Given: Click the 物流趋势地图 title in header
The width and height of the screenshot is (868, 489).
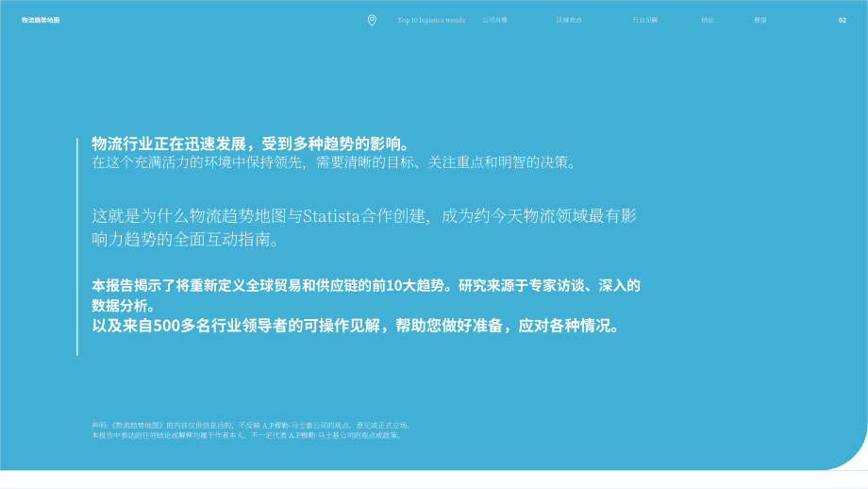Looking at the screenshot, I should click(x=41, y=20).
